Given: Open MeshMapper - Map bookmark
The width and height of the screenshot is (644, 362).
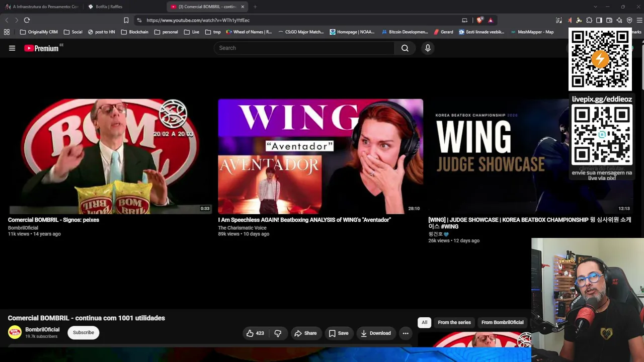Looking at the screenshot, I should pyautogui.click(x=532, y=32).
